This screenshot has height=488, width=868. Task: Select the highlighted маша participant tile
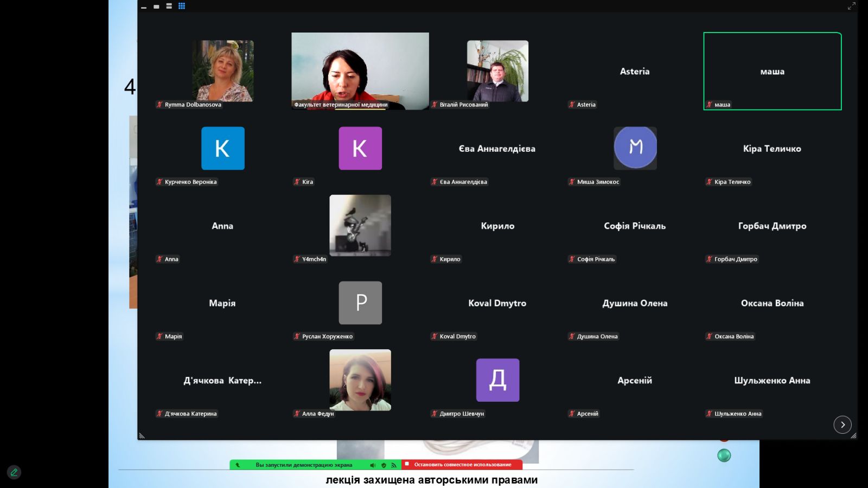[x=772, y=71]
